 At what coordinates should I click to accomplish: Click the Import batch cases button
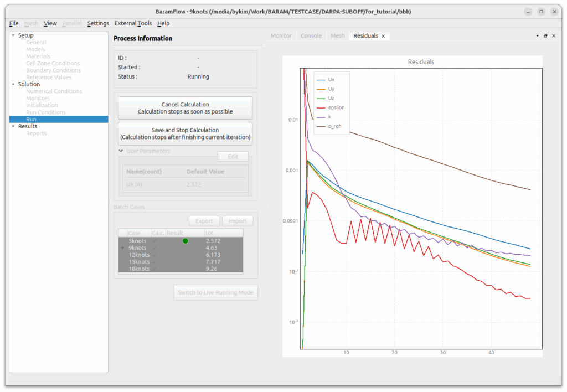(238, 221)
